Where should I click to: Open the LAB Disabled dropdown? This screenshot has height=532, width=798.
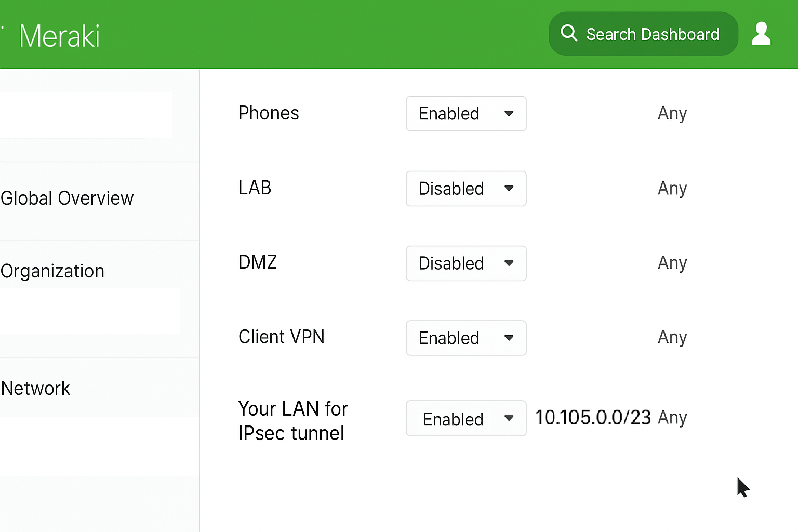pyautogui.click(x=466, y=188)
